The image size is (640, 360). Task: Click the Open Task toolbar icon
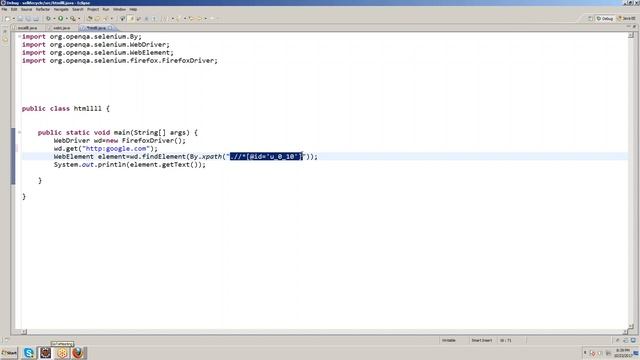pyautogui.click(x=98, y=18)
